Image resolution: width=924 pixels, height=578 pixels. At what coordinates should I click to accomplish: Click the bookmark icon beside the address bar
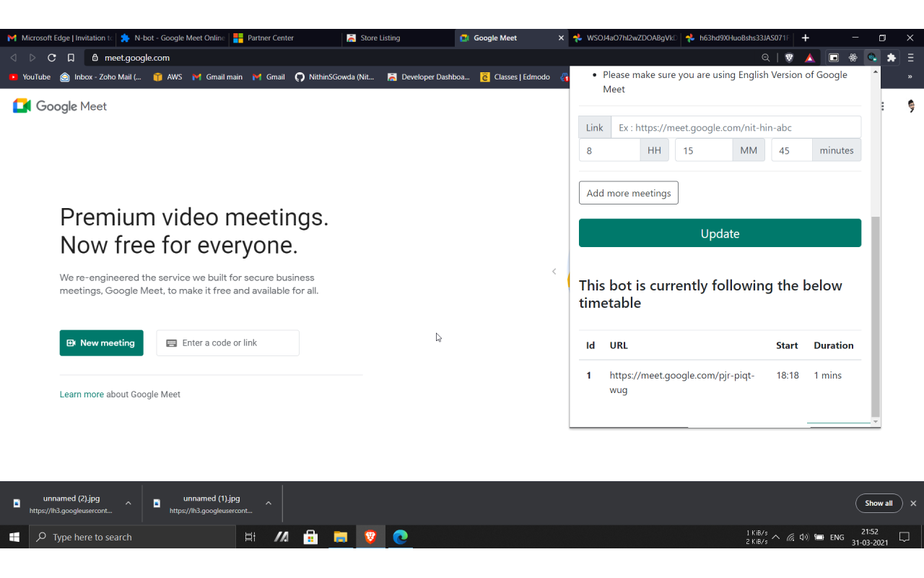point(71,58)
